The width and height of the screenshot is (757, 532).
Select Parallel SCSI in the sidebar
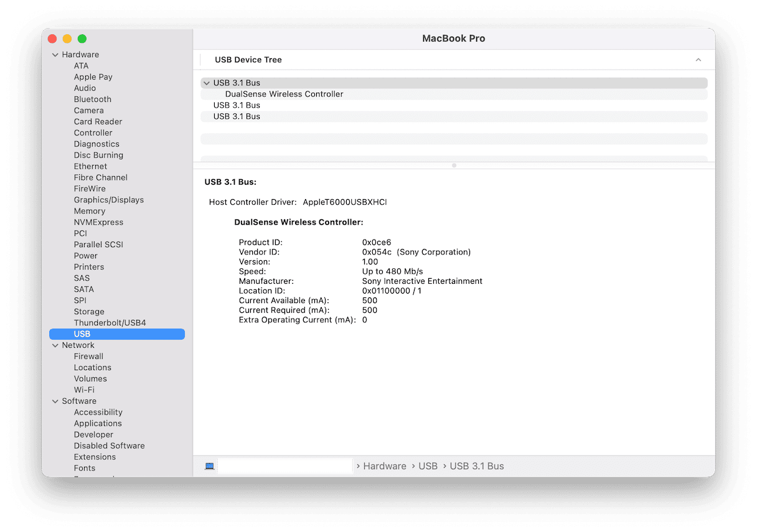(x=98, y=245)
